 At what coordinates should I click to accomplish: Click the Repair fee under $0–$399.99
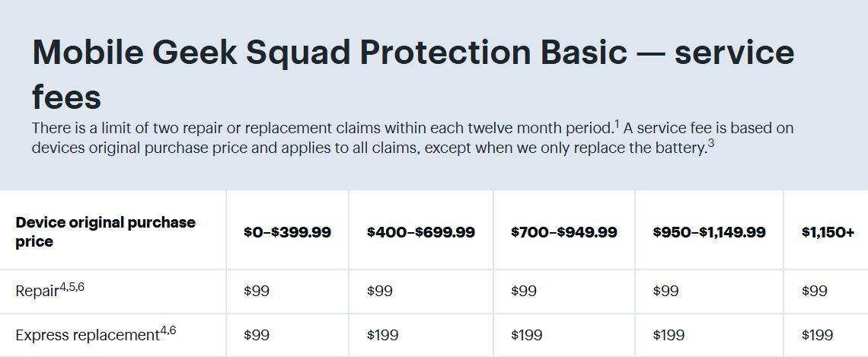point(257,291)
